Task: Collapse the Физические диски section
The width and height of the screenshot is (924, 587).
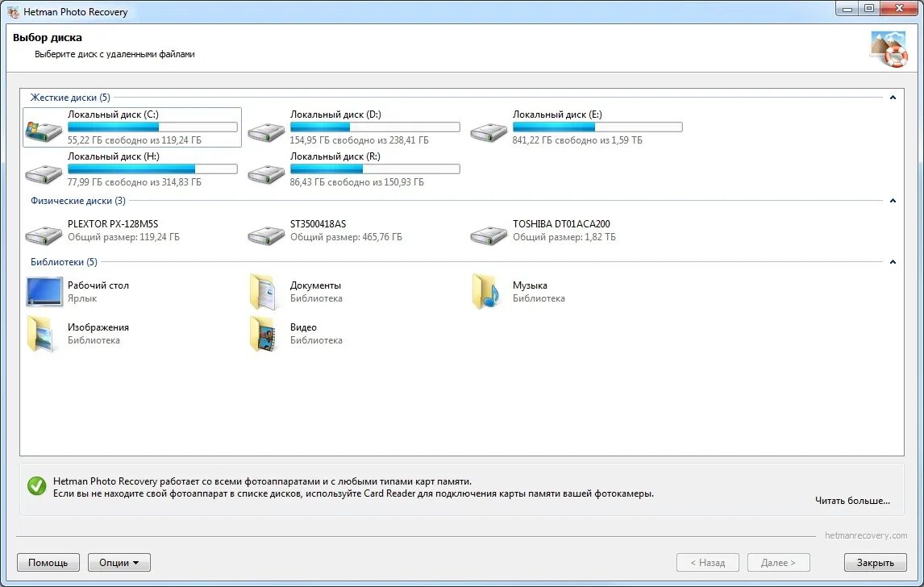Action: [x=893, y=201]
